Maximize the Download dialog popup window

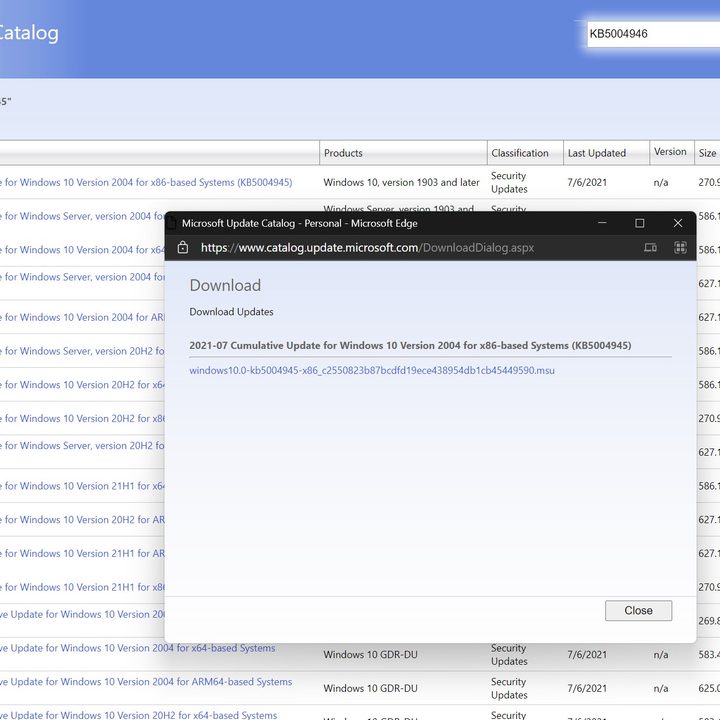(x=639, y=223)
